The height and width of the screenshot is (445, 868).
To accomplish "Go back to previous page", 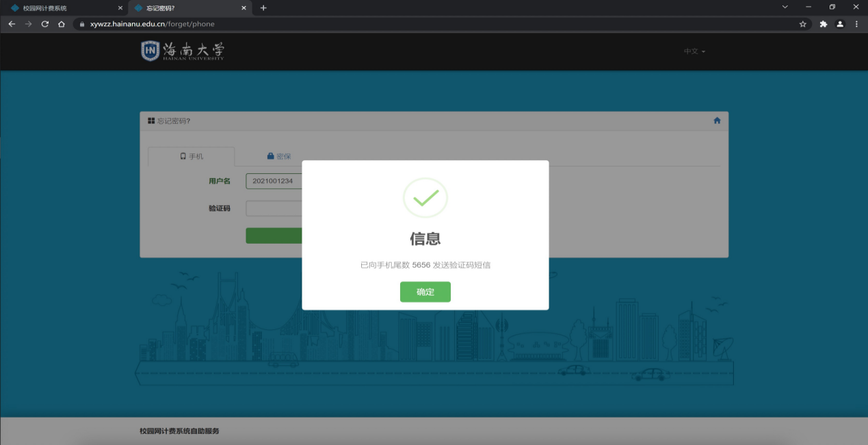I will coord(12,24).
